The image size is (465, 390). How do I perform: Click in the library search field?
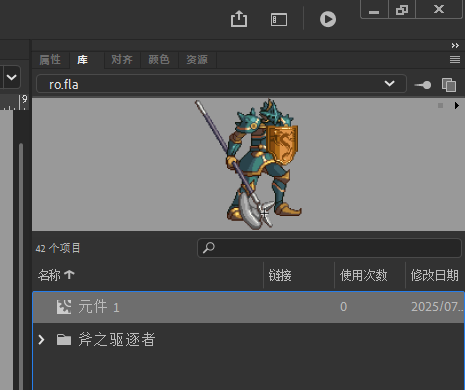click(x=329, y=248)
